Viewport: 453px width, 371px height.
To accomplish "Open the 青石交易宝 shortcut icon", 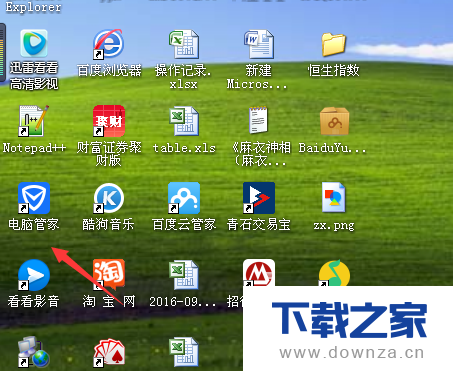I will click(259, 198).
